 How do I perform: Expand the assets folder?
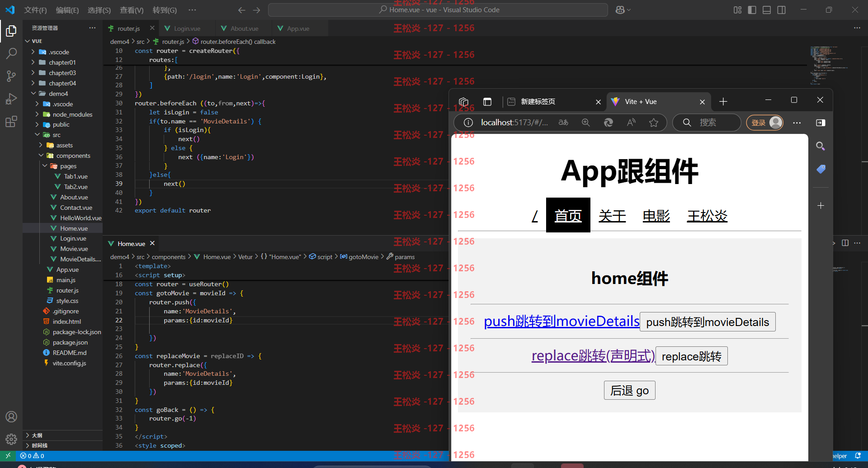coord(41,145)
